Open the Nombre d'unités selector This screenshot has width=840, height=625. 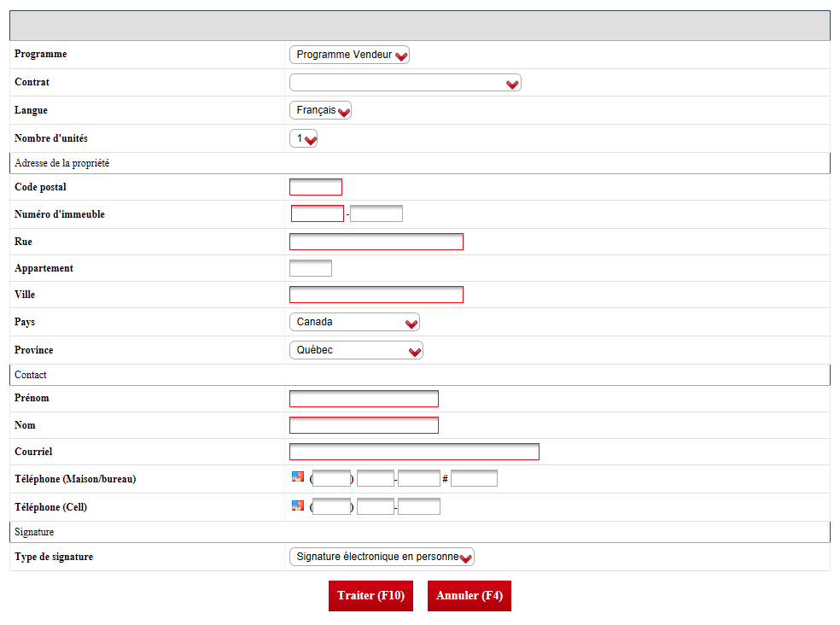(x=303, y=138)
